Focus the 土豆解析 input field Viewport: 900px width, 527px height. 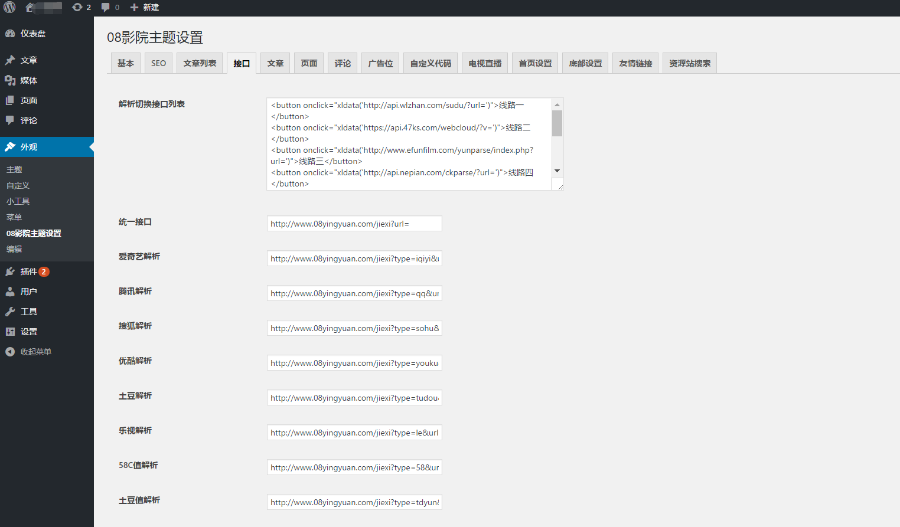click(354, 398)
